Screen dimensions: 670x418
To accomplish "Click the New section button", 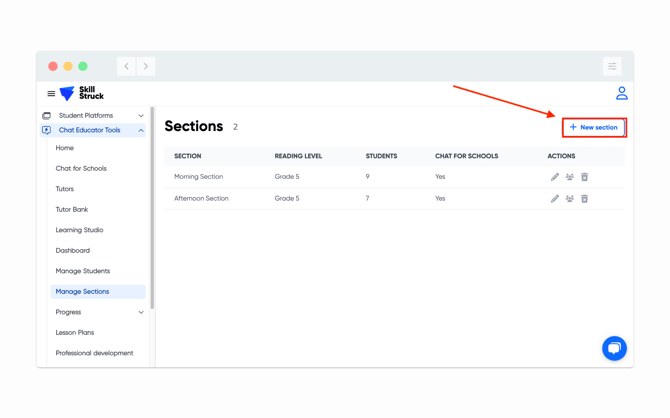I will 594,127.
